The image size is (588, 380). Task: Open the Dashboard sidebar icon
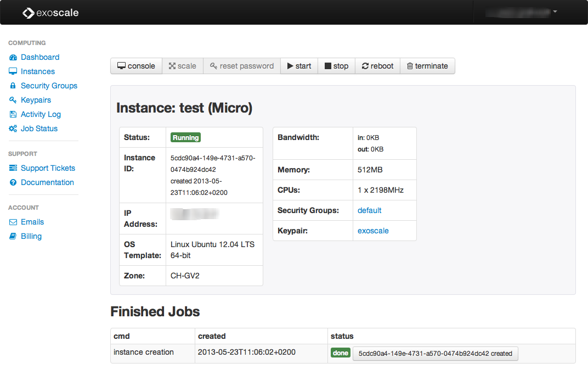(x=13, y=58)
